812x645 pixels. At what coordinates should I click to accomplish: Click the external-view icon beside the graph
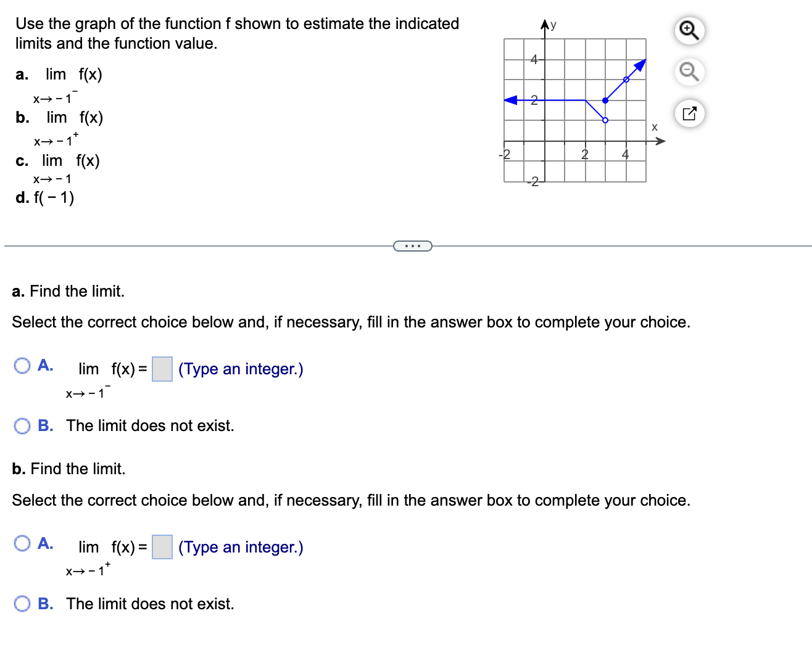689,113
